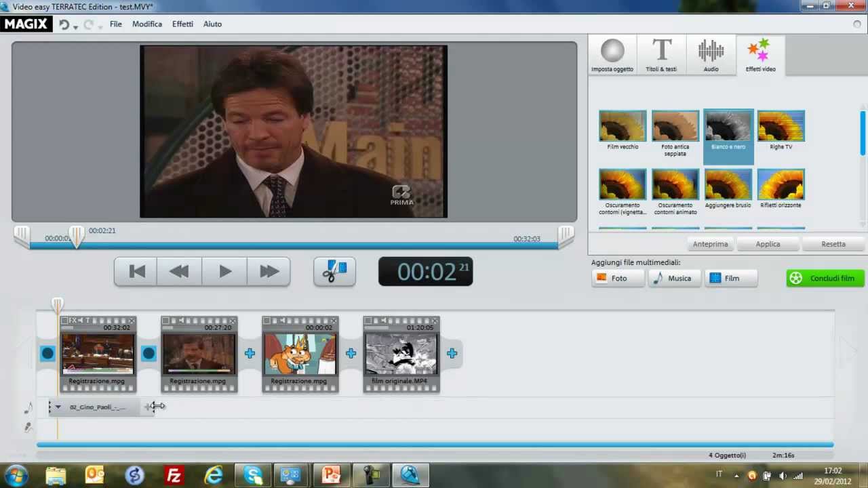Pick the Oscuramento contorni animato effect
Viewport: 868px width, 488px height.
(x=675, y=184)
